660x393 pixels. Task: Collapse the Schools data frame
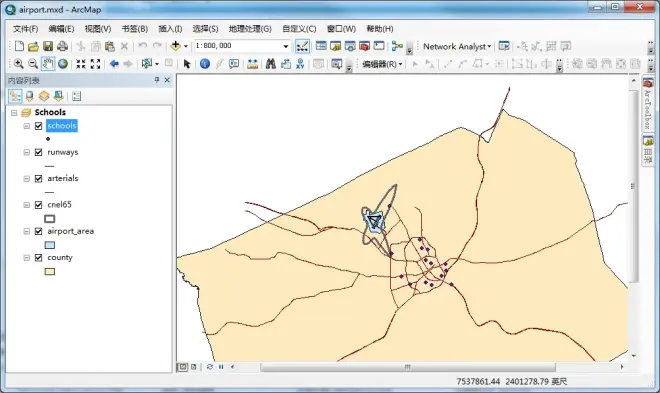[x=14, y=113]
